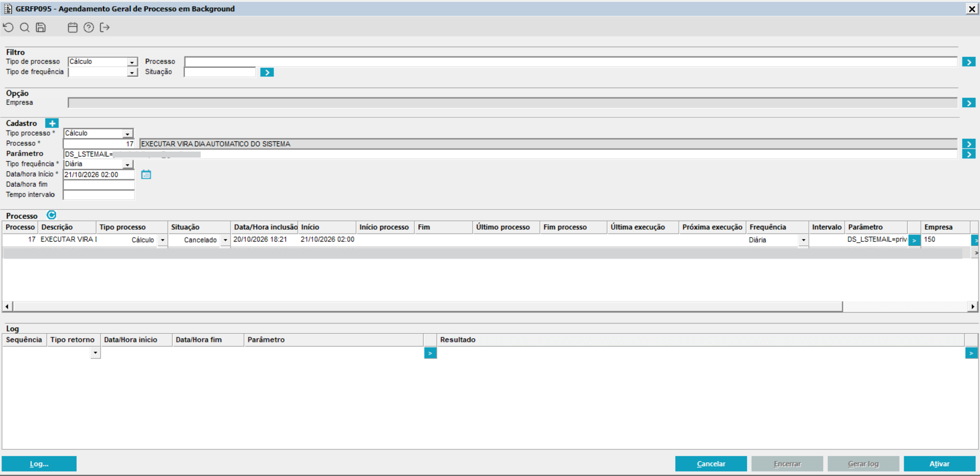Viewport: 980px width, 476px height.
Task: Open the help question mark icon
Action: [x=89, y=28]
